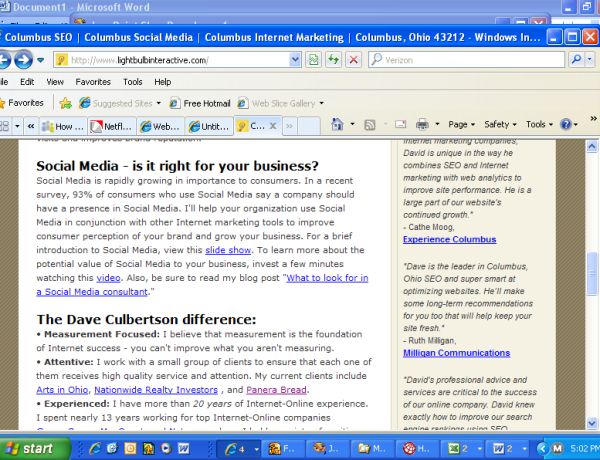Click the 'H...' red icon taskbar button
The height and width of the screenshot is (460, 600).
(417, 449)
